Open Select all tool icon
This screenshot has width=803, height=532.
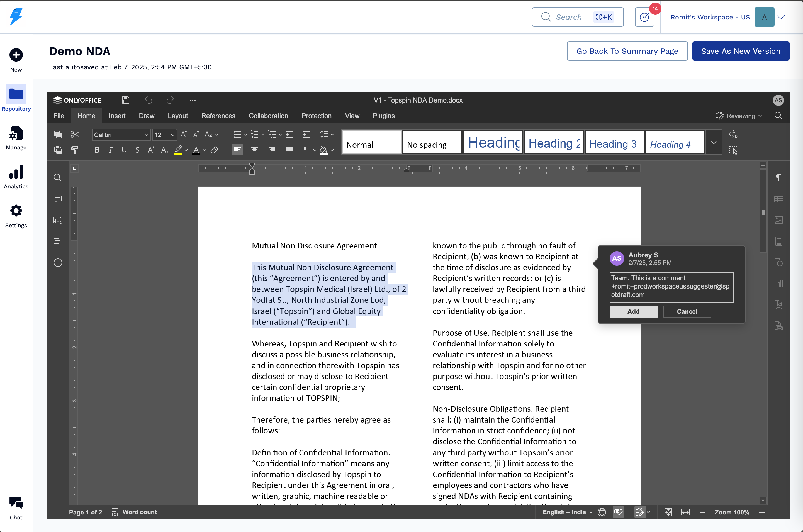tap(733, 150)
